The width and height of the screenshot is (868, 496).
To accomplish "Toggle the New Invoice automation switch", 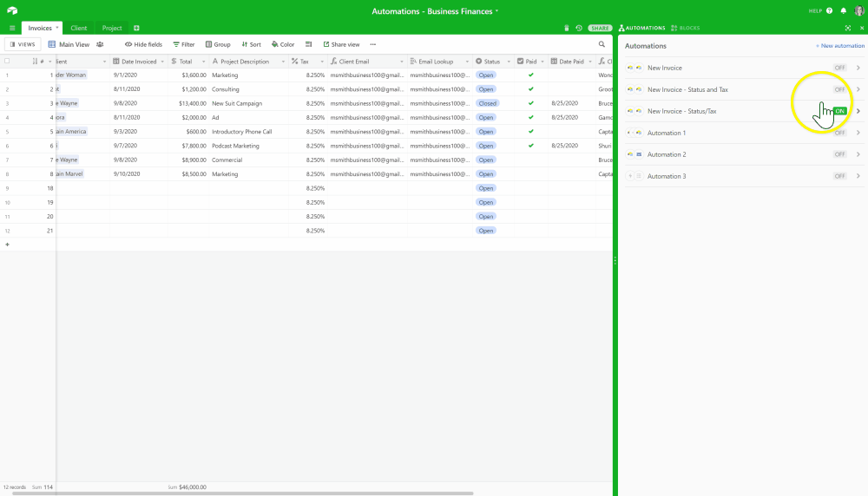I will [839, 68].
